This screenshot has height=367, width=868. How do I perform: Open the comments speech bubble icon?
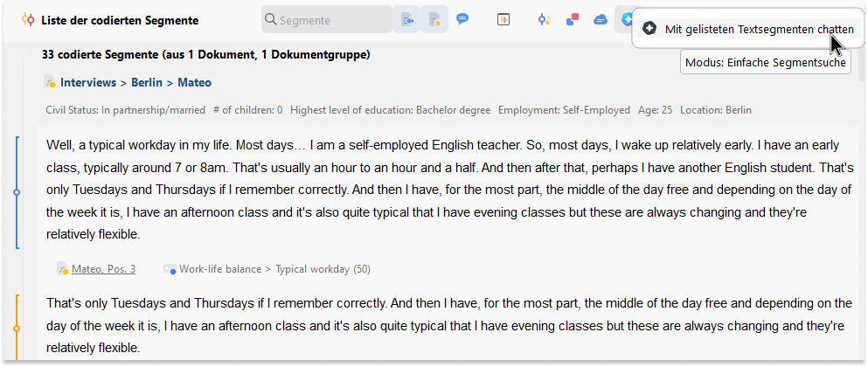point(462,19)
